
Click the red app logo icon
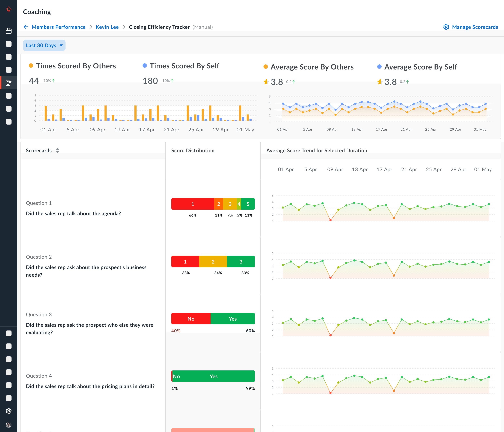[x=8, y=10]
